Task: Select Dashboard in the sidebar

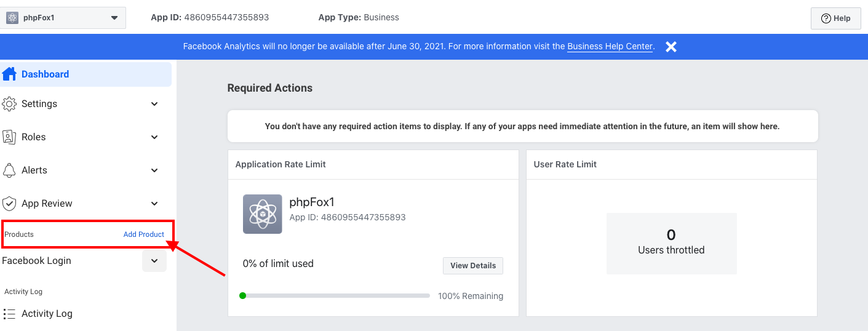Action: point(86,74)
